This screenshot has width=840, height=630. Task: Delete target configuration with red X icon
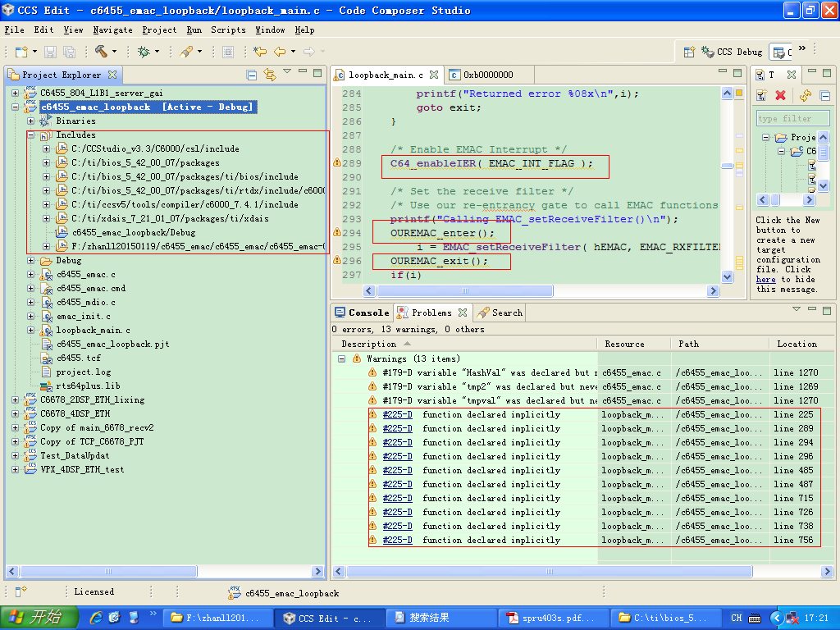pyautogui.click(x=781, y=95)
